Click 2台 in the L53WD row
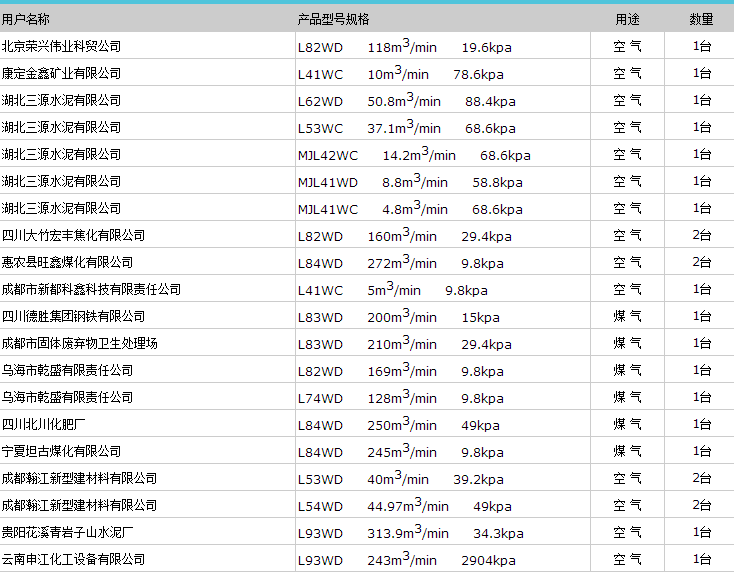The height and width of the screenshot is (576, 734). pos(702,479)
